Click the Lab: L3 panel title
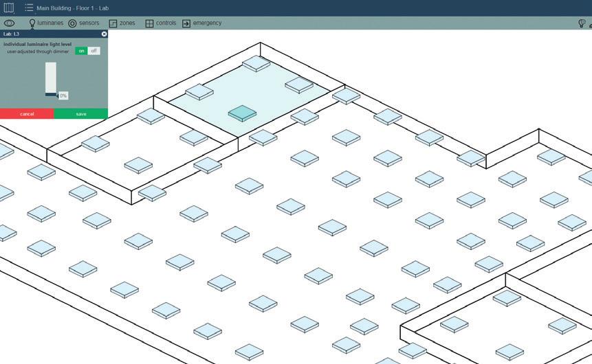Image resolution: width=592 pixels, height=364 pixels. click(11, 34)
